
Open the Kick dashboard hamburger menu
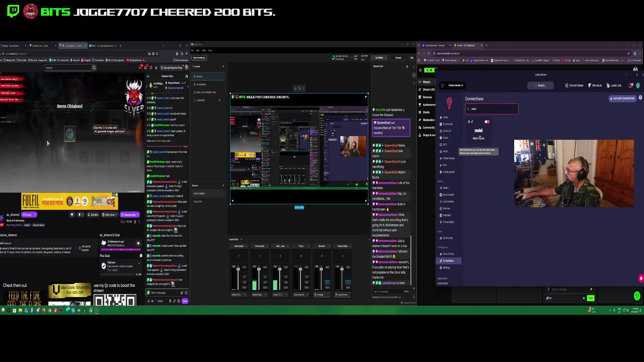pyautogui.click(x=420, y=70)
